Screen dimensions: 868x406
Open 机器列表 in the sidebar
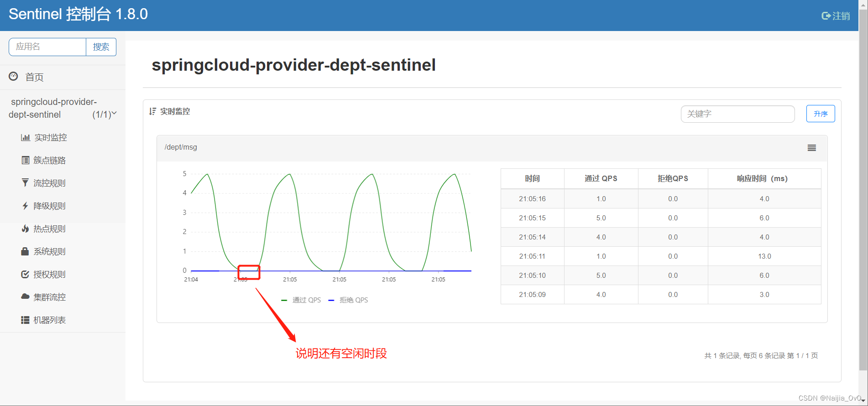[x=49, y=320]
